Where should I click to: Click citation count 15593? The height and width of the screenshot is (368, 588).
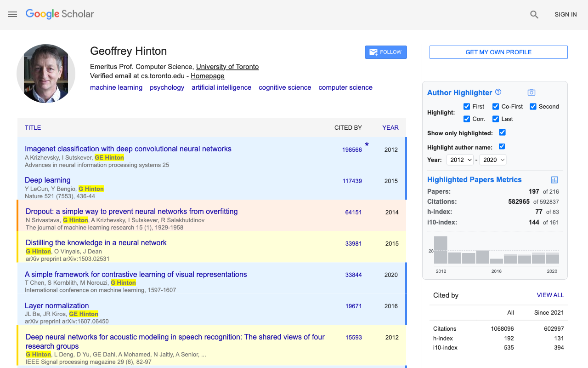354,337
